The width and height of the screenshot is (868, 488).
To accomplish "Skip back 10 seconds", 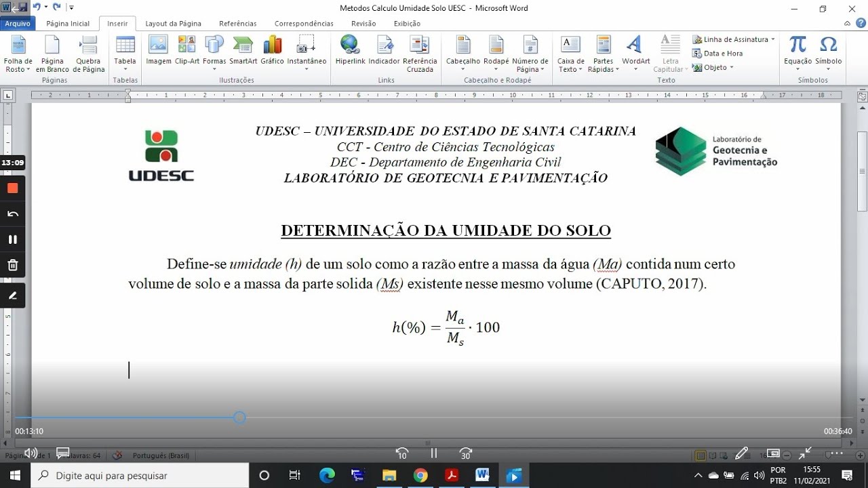I will (x=402, y=453).
